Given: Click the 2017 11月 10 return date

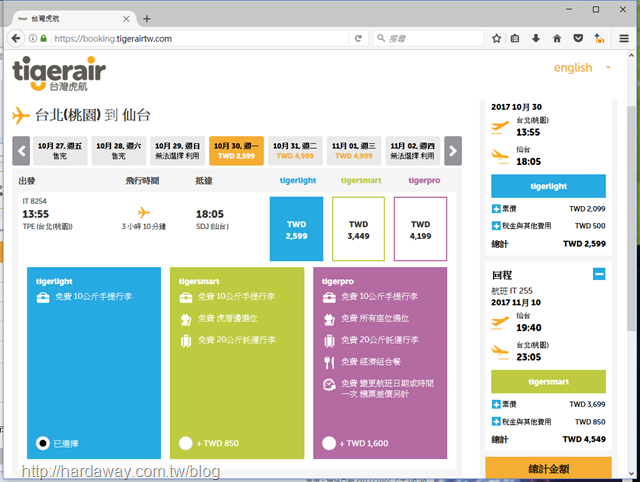Looking at the screenshot, I should point(516,302).
